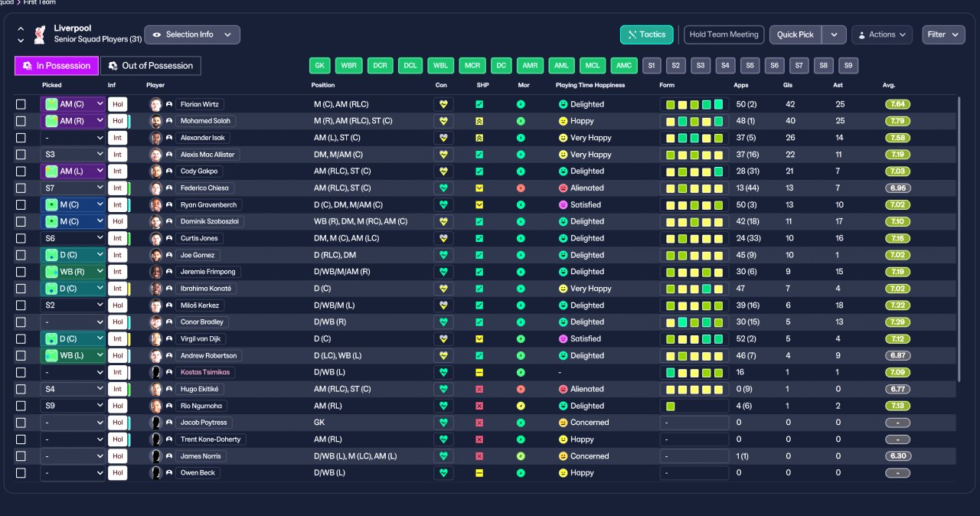The height and width of the screenshot is (516, 980).
Task: Click Curtis Jones's condition heart icon
Action: tap(443, 238)
